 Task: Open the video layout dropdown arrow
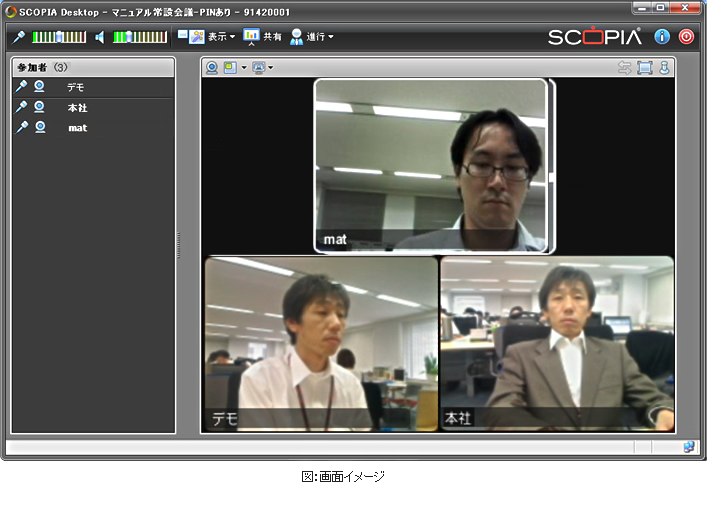(244, 68)
